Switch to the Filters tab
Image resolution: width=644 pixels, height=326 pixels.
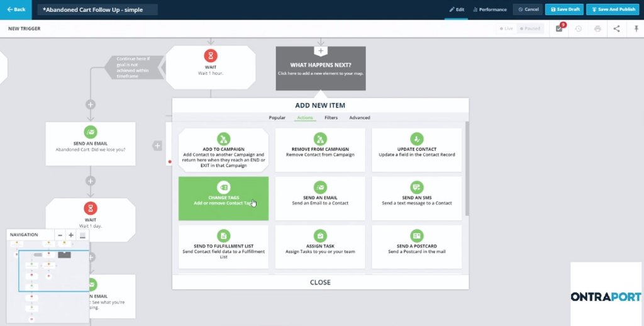tap(331, 118)
